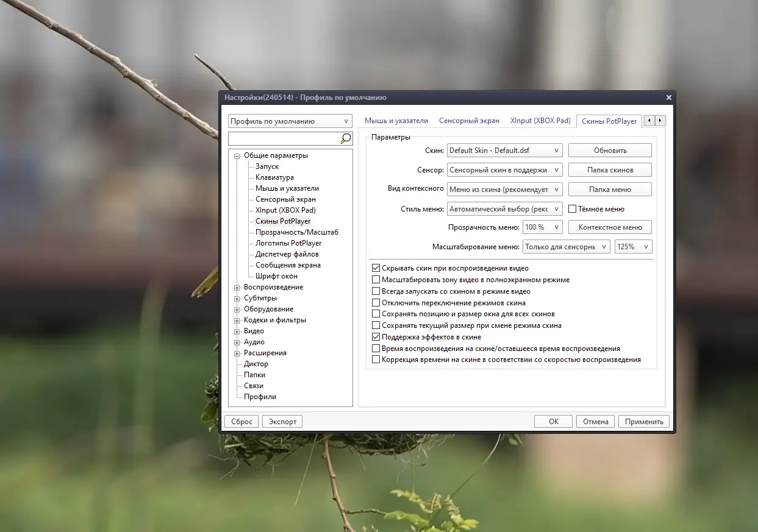Image resolution: width=758 pixels, height=532 pixels.
Task: Open the Стиль меню dropdown
Action: [x=505, y=209]
